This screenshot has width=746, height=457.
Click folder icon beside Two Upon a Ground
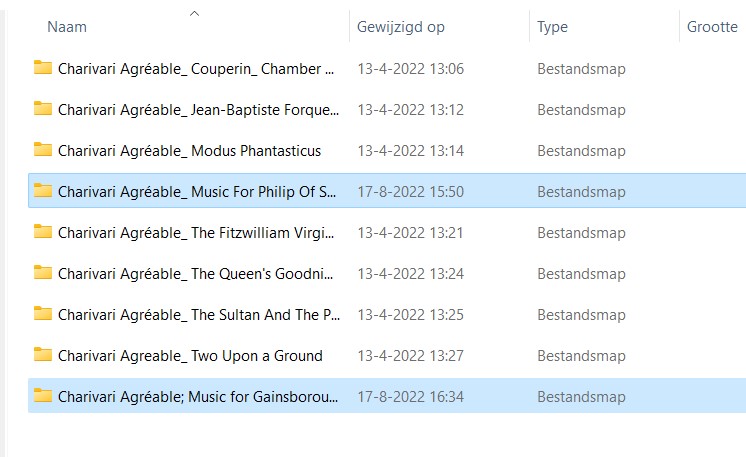(43, 355)
